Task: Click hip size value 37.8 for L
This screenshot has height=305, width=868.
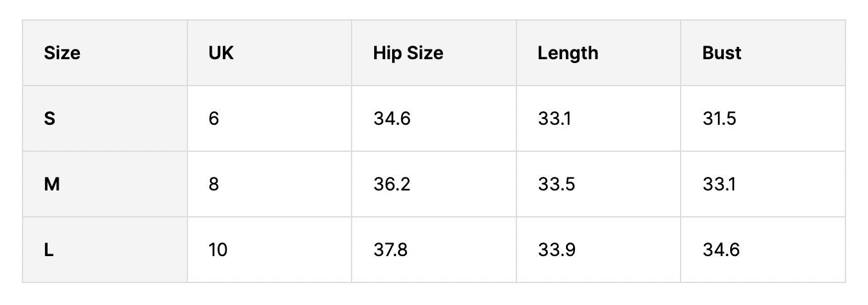Action: tap(390, 250)
